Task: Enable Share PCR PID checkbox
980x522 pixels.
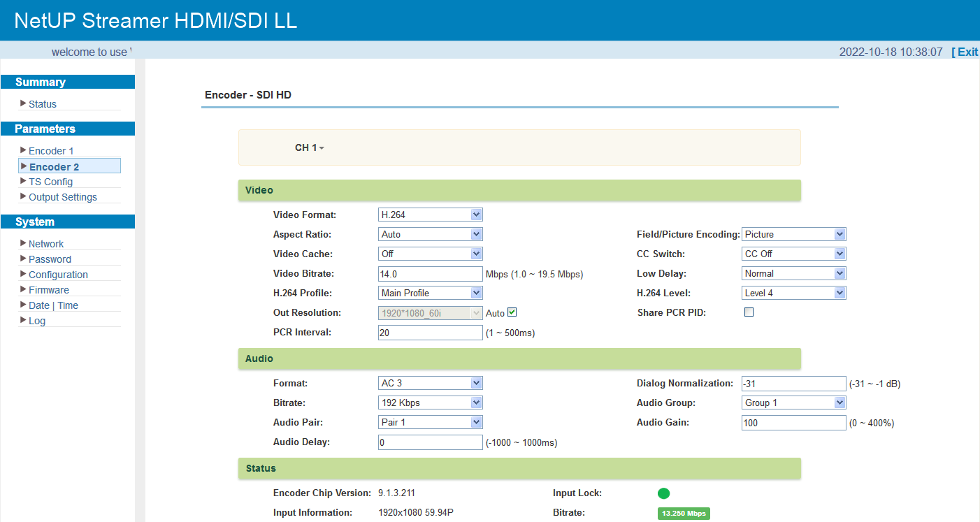Action: pyautogui.click(x=749, y=312)
